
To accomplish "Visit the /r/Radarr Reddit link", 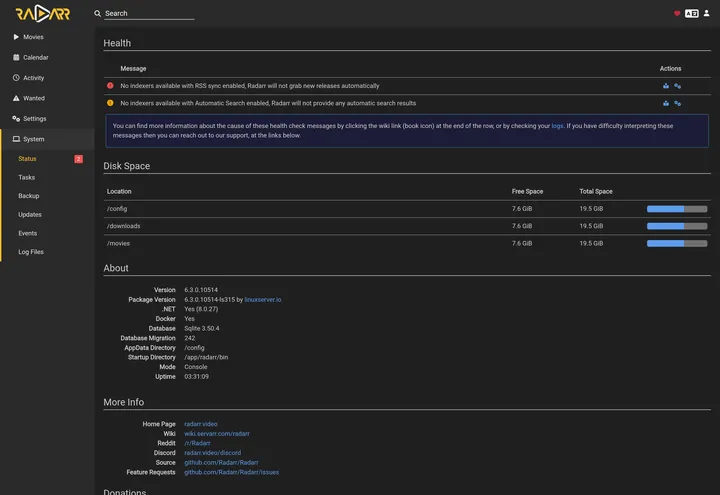I will click(197, 443).
